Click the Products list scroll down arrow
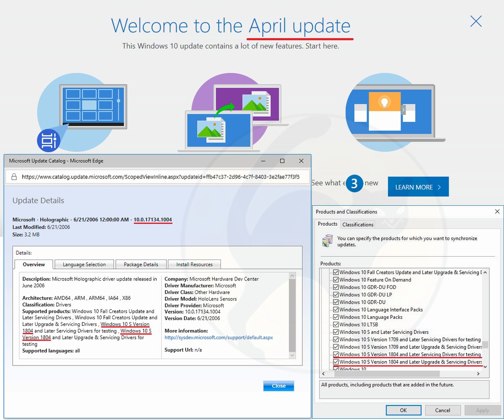The image size is (504, 420). pyautogui.click(x=485, y=367)
